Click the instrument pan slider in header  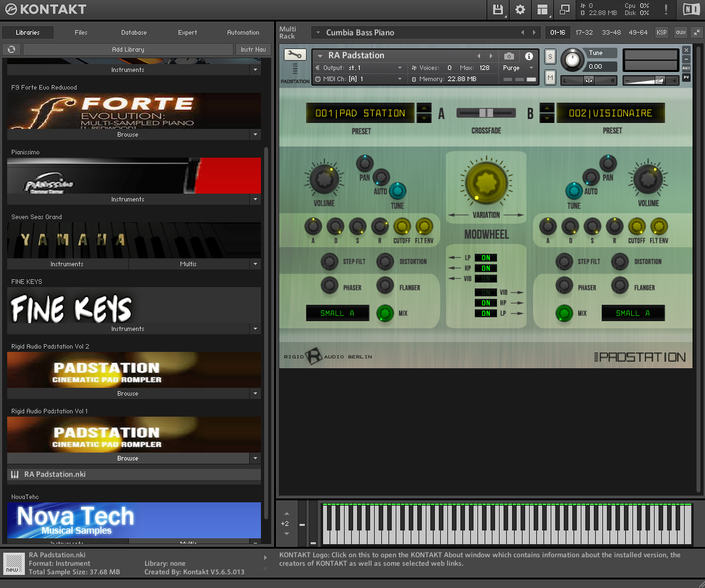[589, 80]
